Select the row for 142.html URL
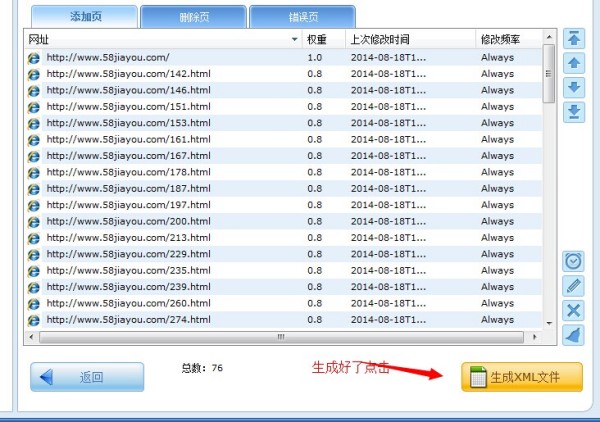 (x=128, y=73)
